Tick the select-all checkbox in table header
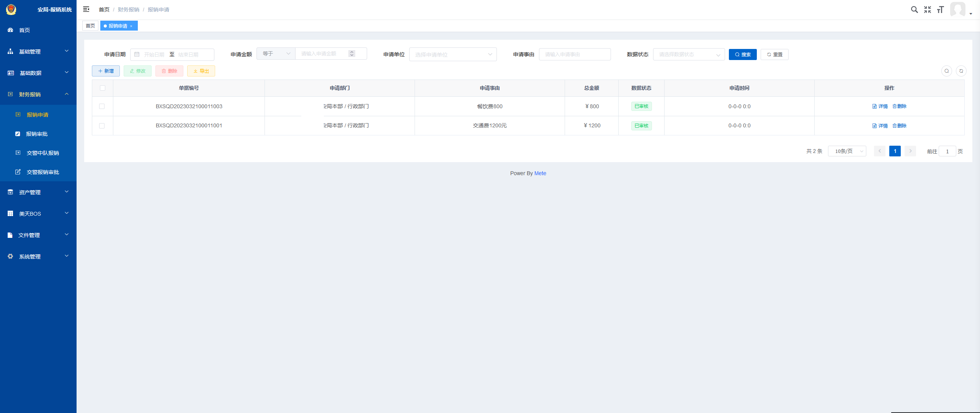Screen dimensions: 980x413 [x=103, y=88]
